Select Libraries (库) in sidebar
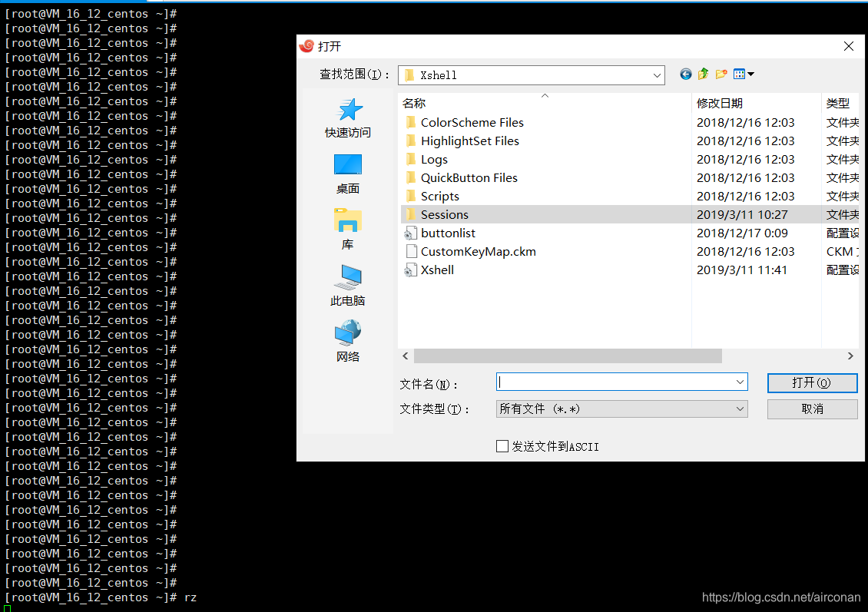 coord(348,230)
